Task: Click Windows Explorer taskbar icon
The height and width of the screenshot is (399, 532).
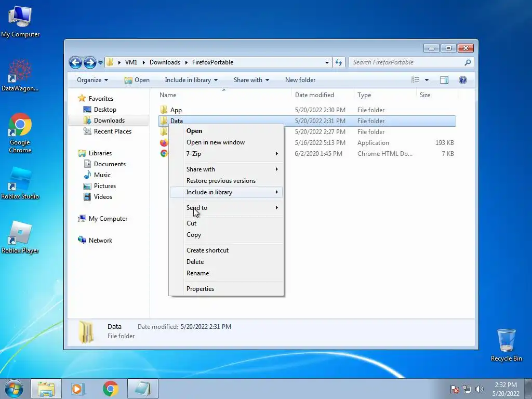Action: (46, 389)
